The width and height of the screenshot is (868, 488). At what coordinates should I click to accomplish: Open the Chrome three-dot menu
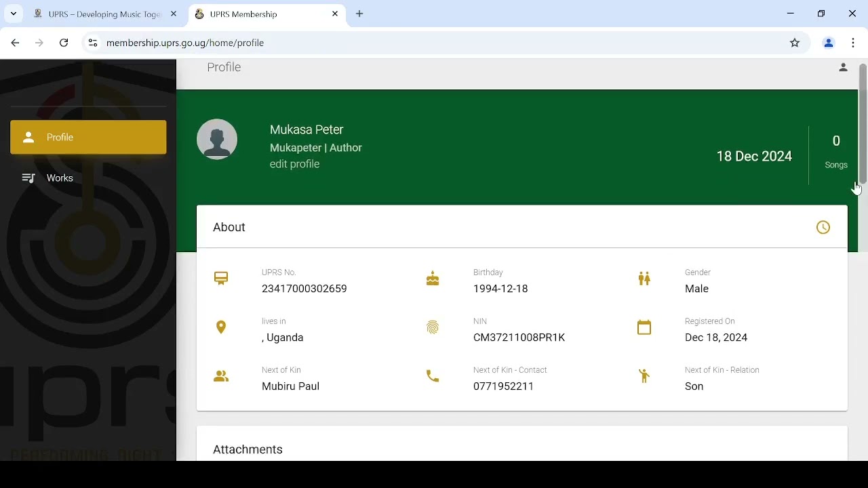click(x=854, y=43)
